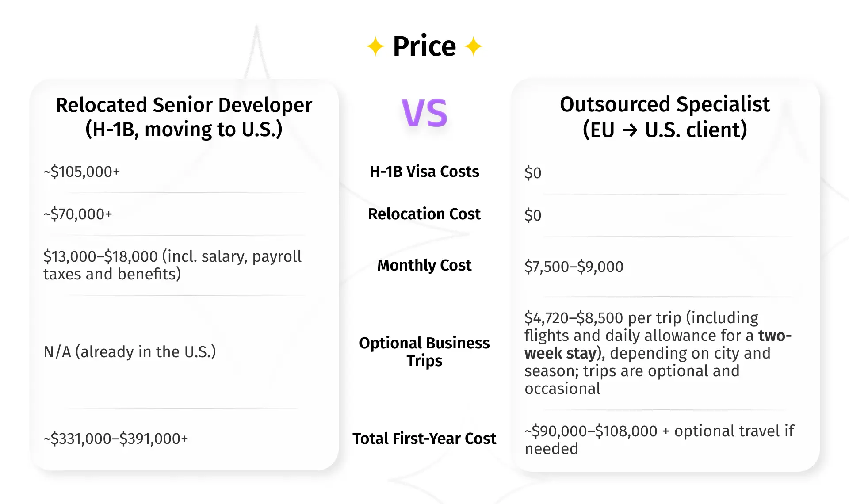The image size is (849, 504).
Task: Click the Monthly Cost row label
Action: [424, 265]
